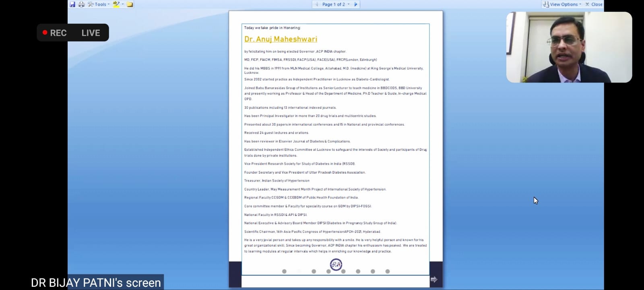Image resolution: width=644 pixels, height=290 pixels.
Task: Click the last gray dot at page bottom
Action: coord(388,271)
